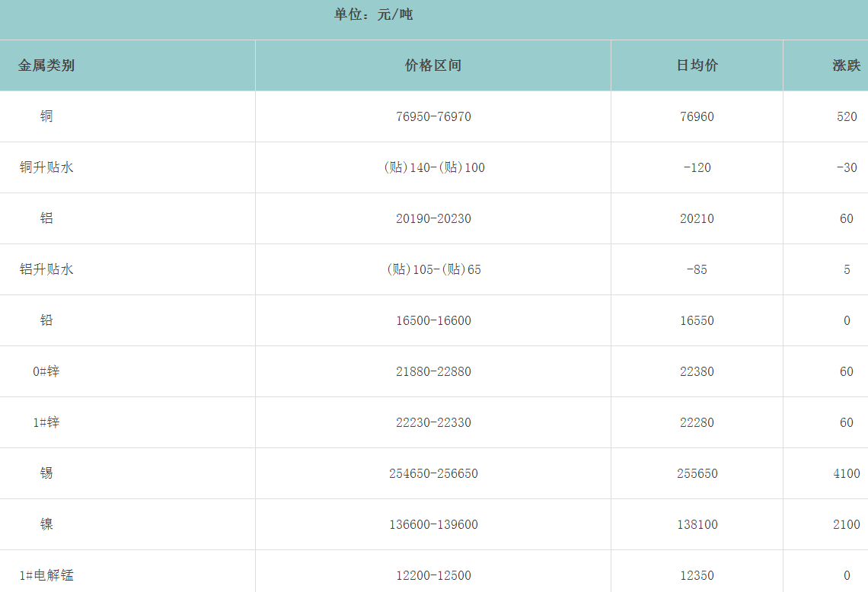This screenshot has height=592, width=868.
Task: Click the daily average price 138100
Action: click(697, 524)
